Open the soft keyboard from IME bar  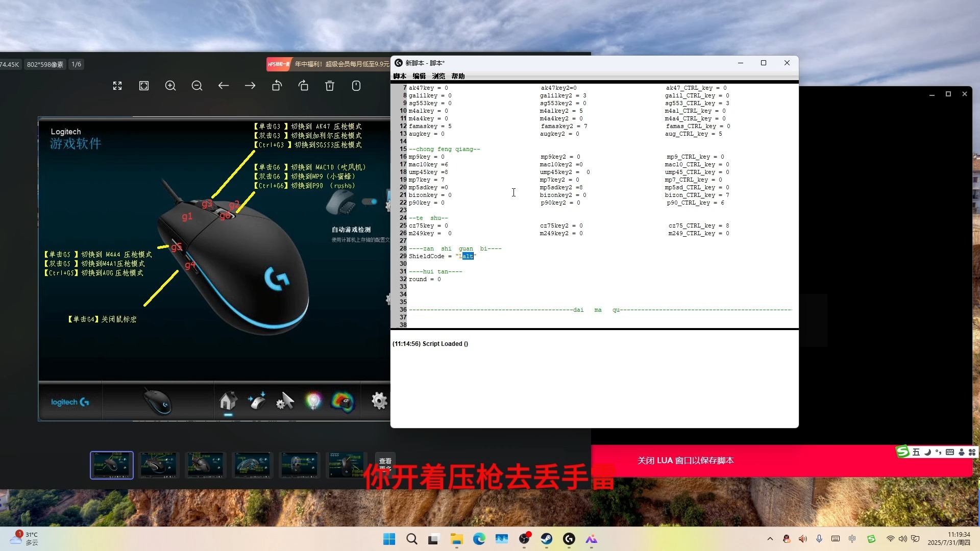point(950,452)
